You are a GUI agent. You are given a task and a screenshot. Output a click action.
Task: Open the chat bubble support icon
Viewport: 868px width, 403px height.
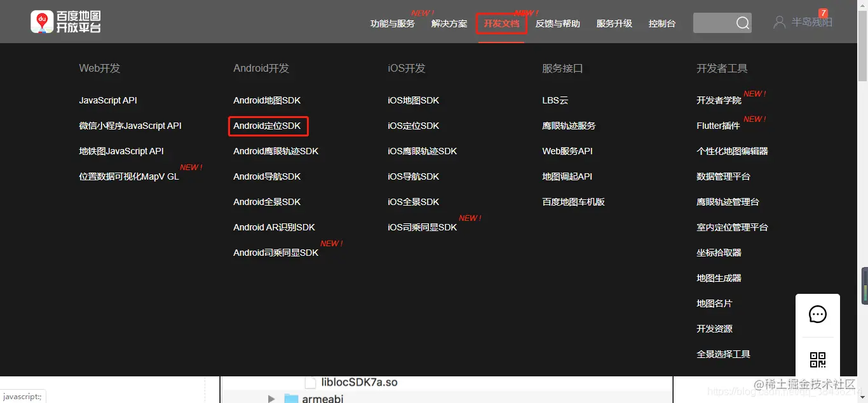[x=817, y=314]
